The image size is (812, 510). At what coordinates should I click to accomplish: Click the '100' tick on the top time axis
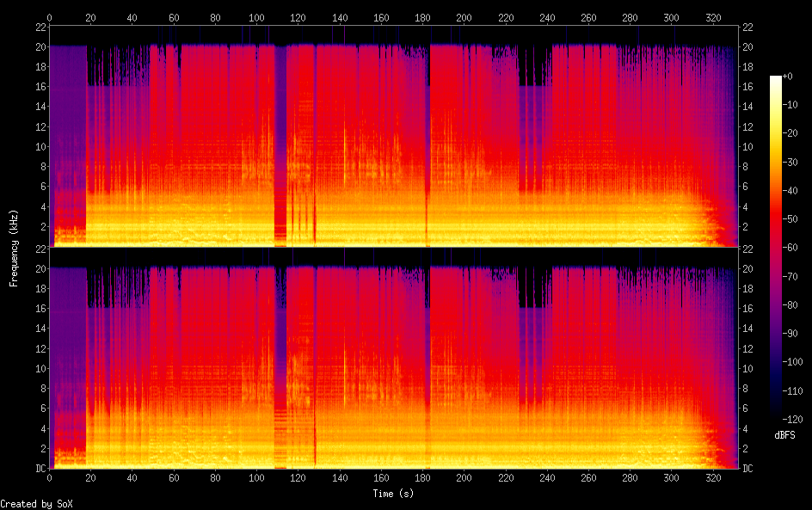click(257, 17)
